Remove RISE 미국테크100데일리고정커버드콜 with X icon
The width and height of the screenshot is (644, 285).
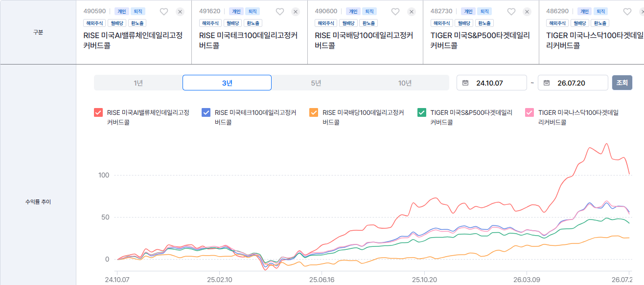(296, 12)
